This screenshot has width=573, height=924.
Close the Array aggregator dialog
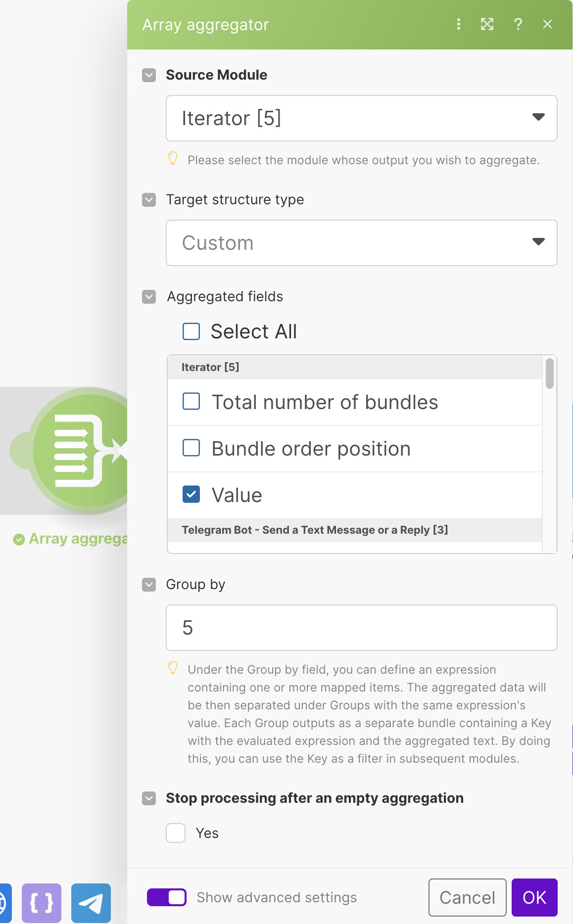(547, 24)
